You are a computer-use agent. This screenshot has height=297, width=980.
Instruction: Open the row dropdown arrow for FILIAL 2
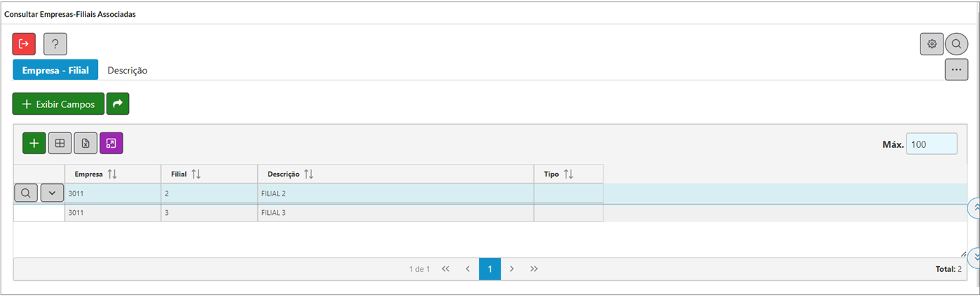pos(52,193)
